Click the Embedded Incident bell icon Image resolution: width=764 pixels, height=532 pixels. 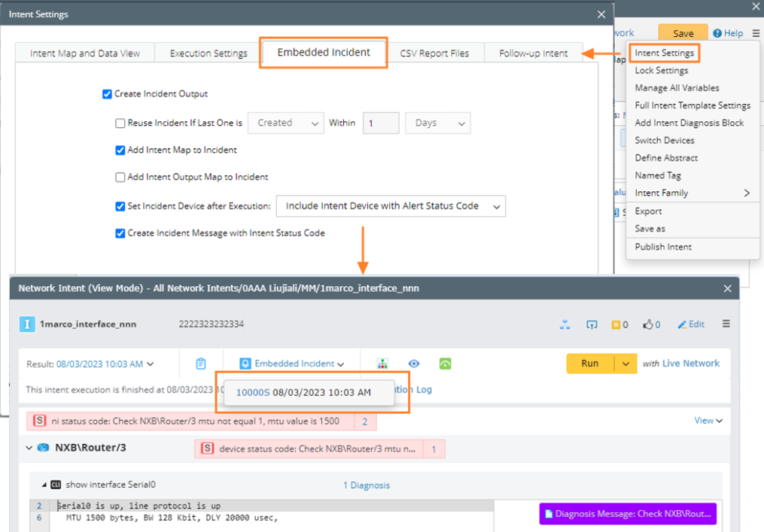[x=245, y=363]
